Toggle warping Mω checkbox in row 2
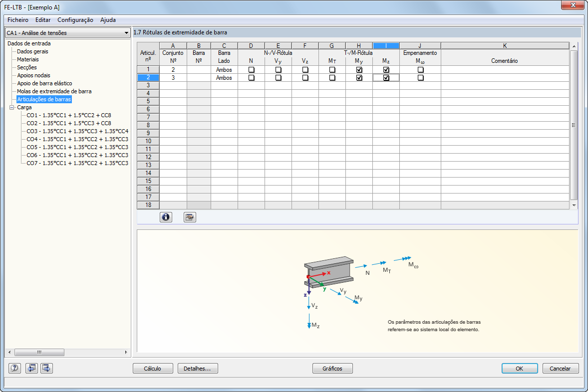The width and height of the screenshot is (588, 392). [x=420, y=78]
